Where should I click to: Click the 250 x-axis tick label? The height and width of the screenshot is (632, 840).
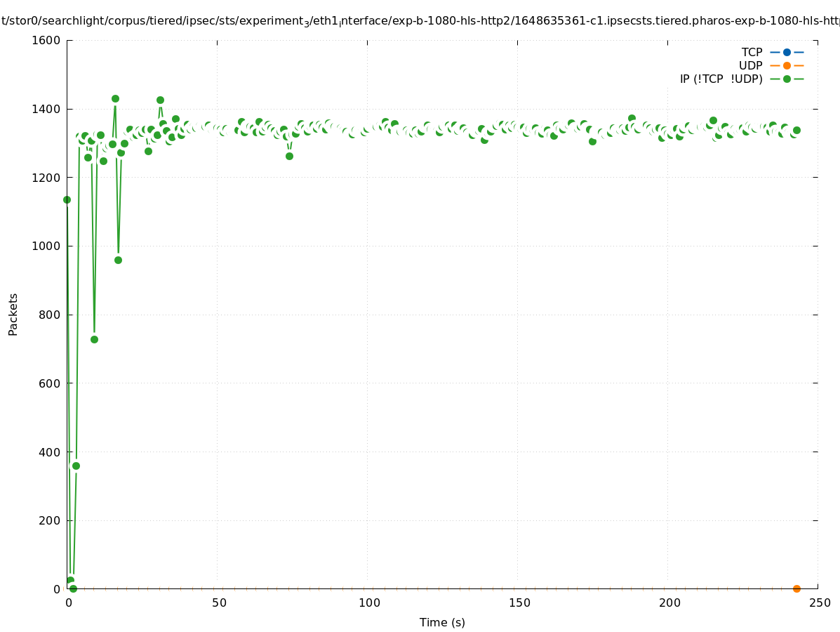(x=819, y=603)
